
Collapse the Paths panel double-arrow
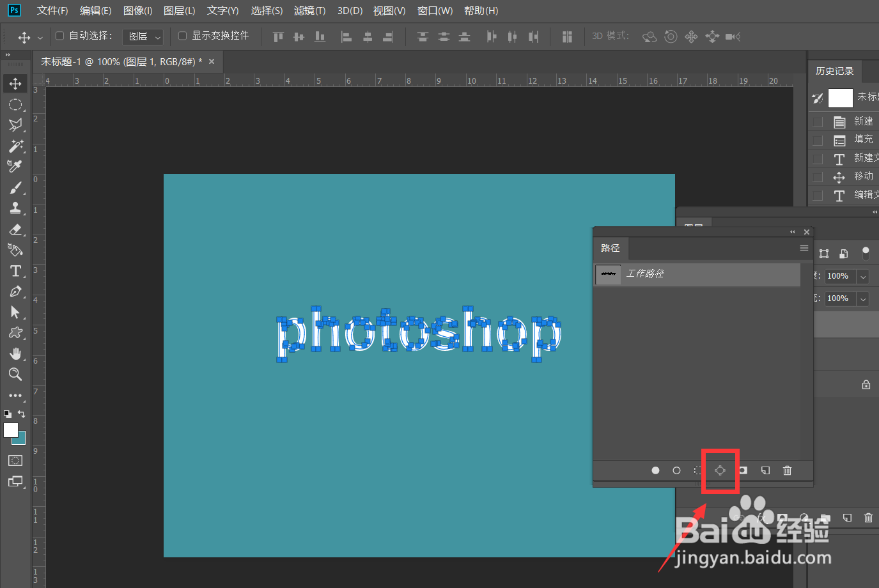coord(793,232)
